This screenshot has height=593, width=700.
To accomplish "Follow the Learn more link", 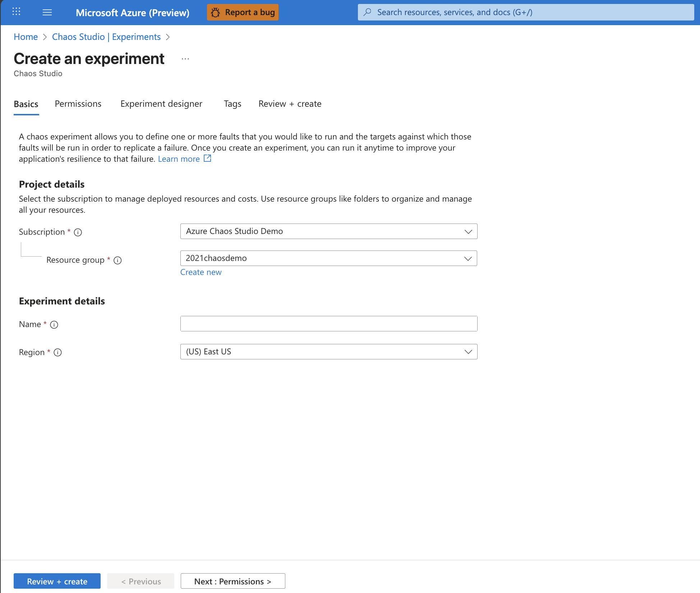I will pos(179,159).
